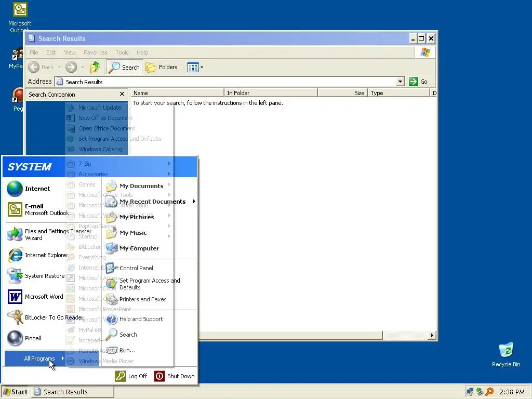
Task: Open System Restore shortcut
Action: (x=35, y=276)
